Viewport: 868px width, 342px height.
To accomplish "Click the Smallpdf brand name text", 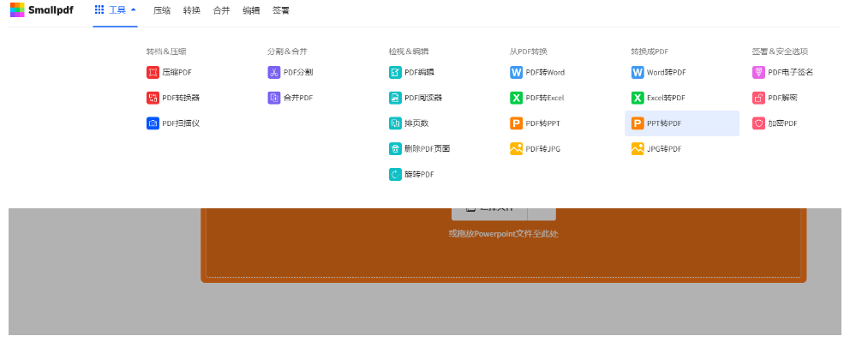I will [x=51, y=10].
